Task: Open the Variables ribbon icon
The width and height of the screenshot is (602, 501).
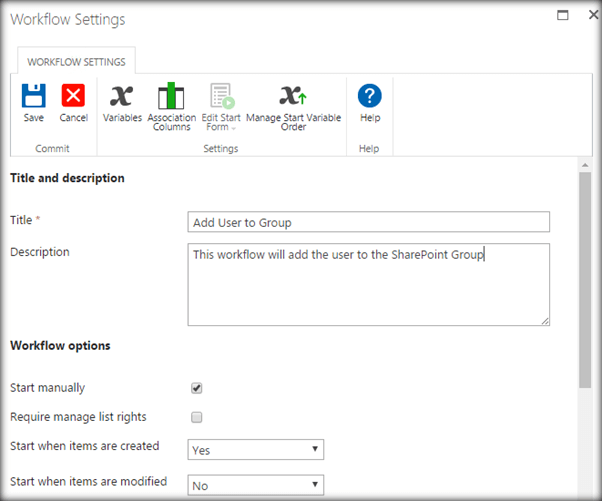Action: pyautogui.click(x=122, y=96)
